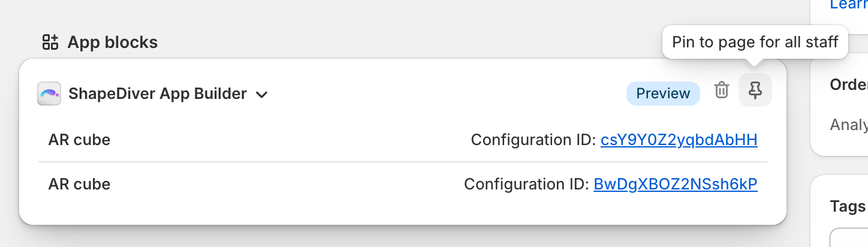
Task: Click "Configuration ID:" label beside BwDgXBOZ2NSsh6kP
Action: pyautogui.click(x=526, y=184)
